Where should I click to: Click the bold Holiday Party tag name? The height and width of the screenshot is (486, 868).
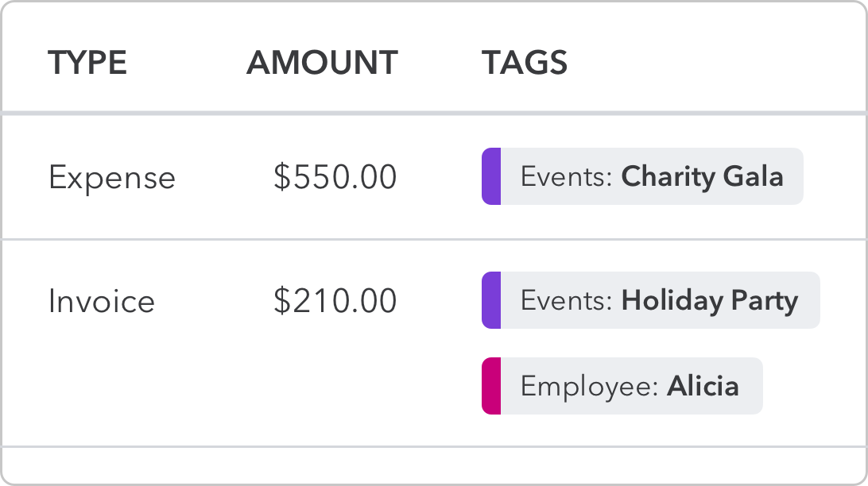click(710, 301)
